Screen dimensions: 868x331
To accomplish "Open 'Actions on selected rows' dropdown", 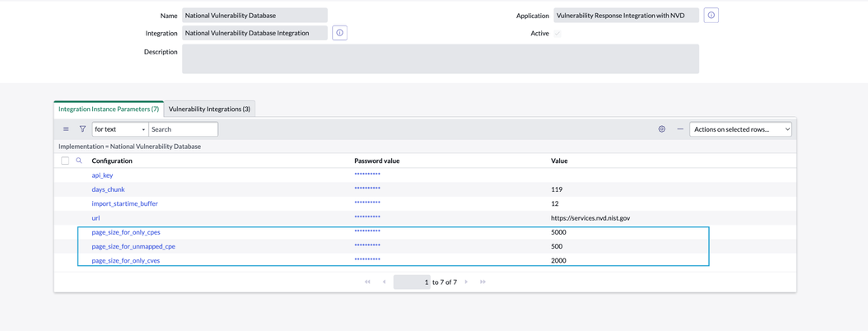I will click(740, 129).
